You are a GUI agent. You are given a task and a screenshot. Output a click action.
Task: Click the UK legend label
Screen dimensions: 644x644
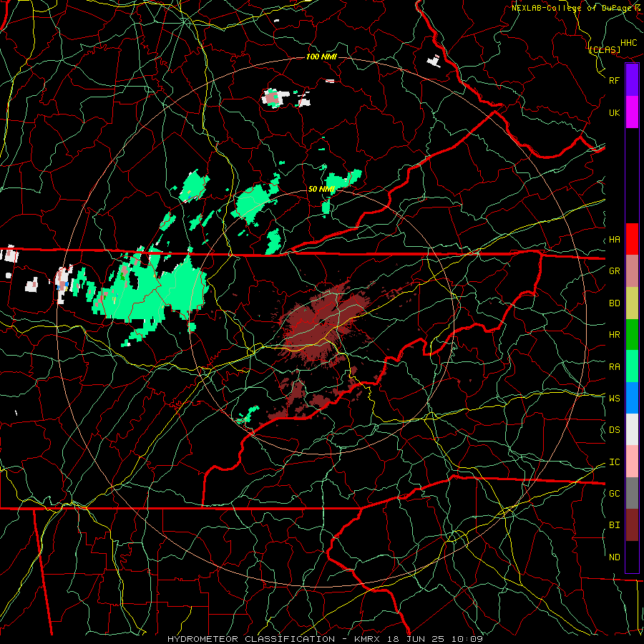(x=615, y=112)
